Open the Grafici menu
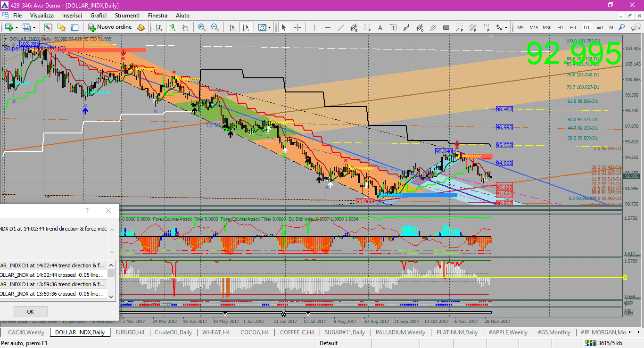 [x=99, y=16]
